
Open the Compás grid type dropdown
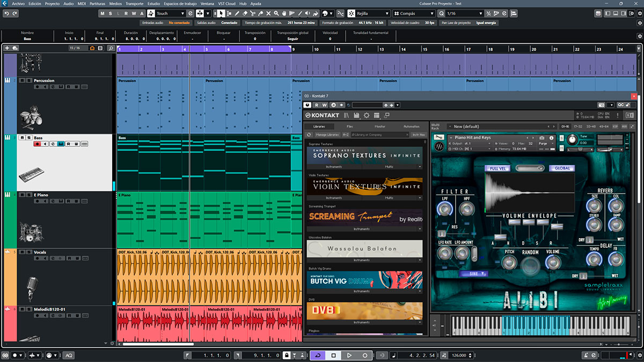[413, 13]
